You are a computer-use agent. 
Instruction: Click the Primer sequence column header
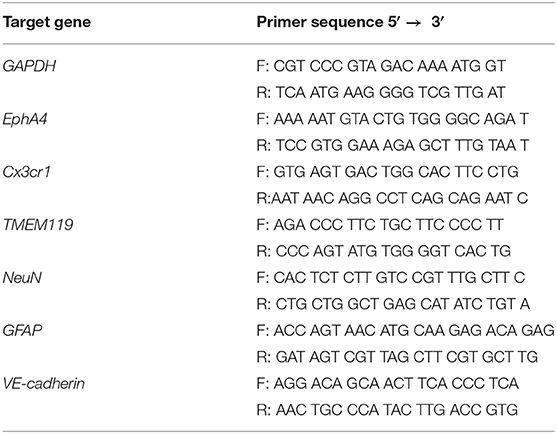[x=351, y=22]
